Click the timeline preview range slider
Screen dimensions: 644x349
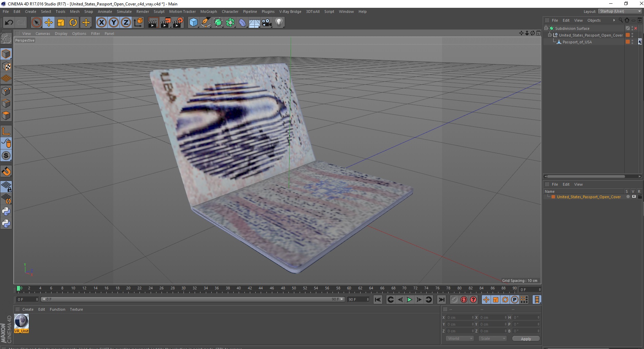coord(193,299)
